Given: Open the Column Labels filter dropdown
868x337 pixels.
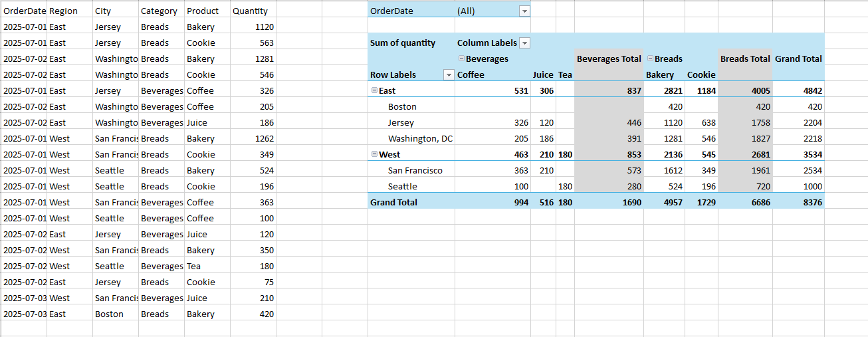Looking at the screenshot, I should (524, 43).
